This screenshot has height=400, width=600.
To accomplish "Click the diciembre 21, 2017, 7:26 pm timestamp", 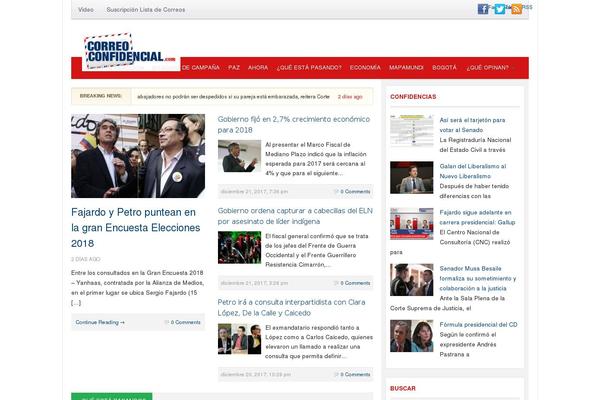I will (254, 191).
